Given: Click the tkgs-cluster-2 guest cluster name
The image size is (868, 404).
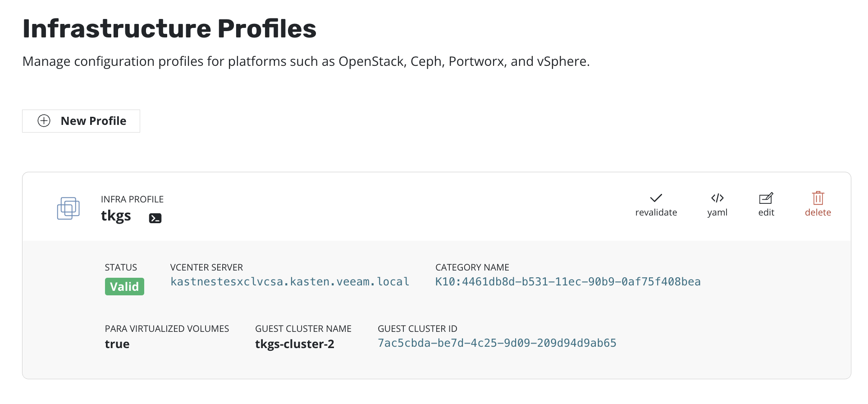Looking at the screenshot, I should point(295,344).
